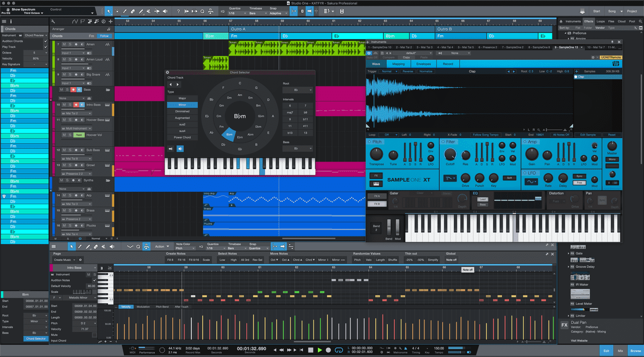Select the Arrow tool in the music editor toolbar

[x=72, y=246]
